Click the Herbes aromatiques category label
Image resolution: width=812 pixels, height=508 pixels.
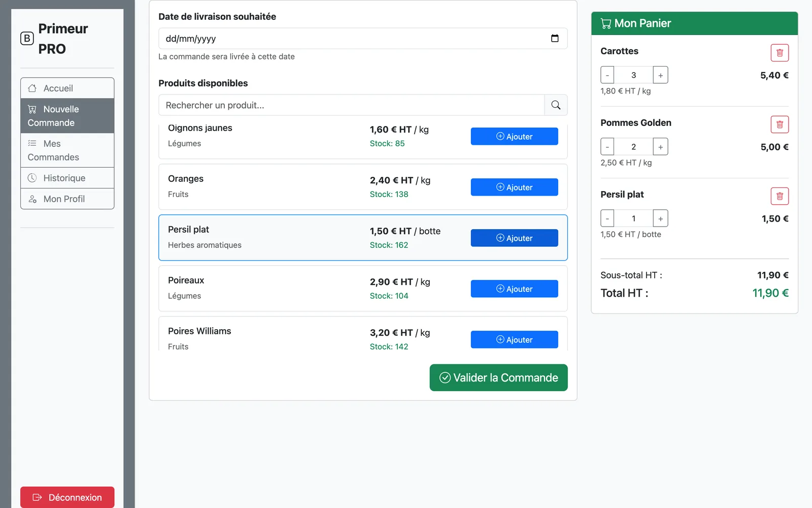(x=205, y=245)
